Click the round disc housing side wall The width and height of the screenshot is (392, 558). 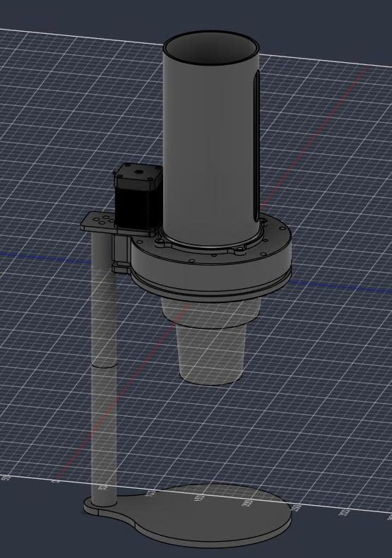[213, 272]
